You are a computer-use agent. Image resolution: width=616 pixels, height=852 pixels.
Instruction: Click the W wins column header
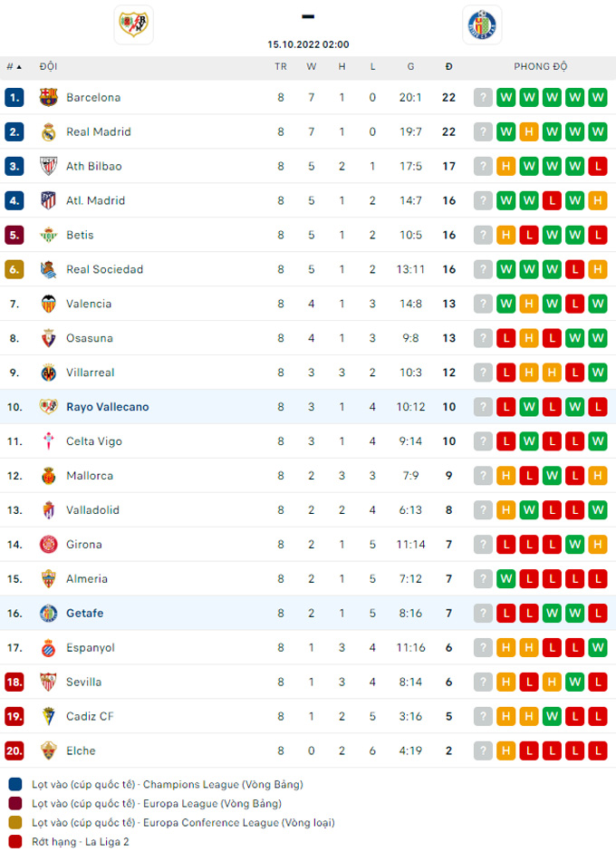[x=312, y=67]
